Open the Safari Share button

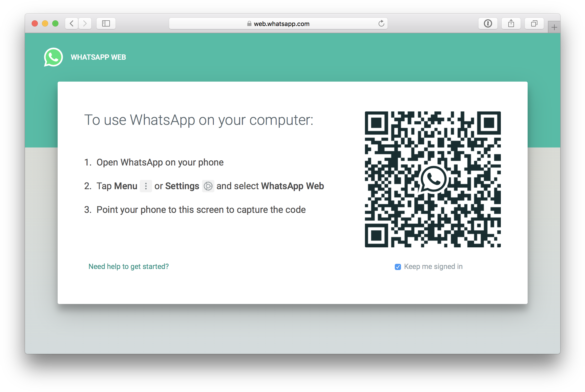coord(511,24)
